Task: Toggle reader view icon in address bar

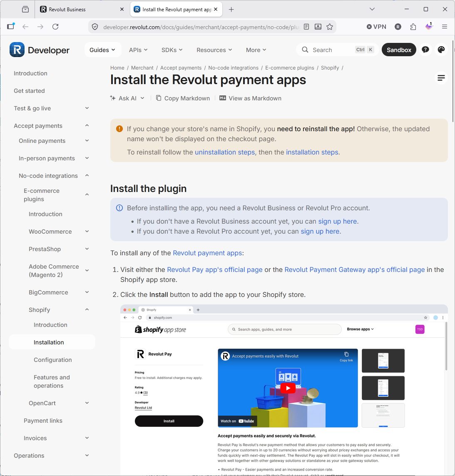Action: pos(306,27)
